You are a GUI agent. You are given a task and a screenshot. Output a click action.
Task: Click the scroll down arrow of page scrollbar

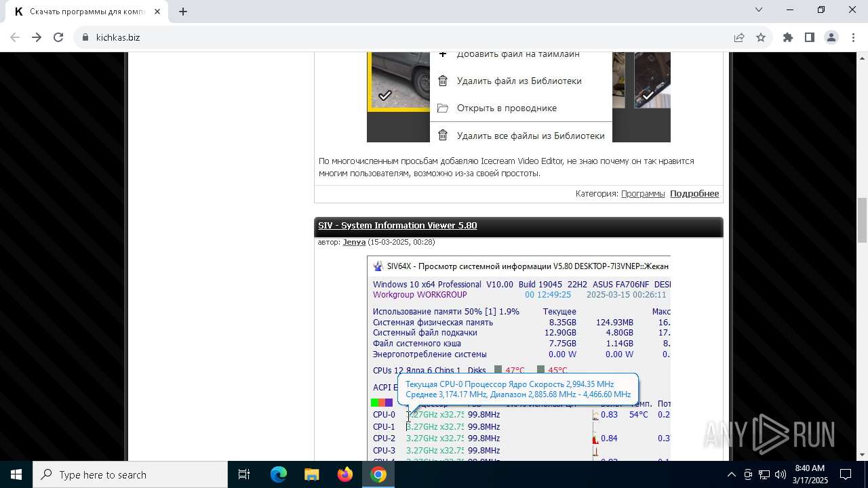tap(862, 455)
